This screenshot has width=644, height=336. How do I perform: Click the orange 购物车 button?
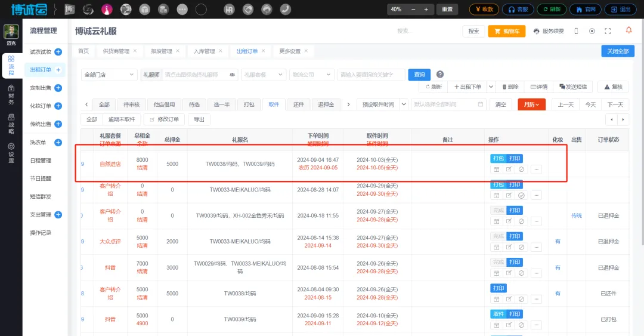click(506, 31)
